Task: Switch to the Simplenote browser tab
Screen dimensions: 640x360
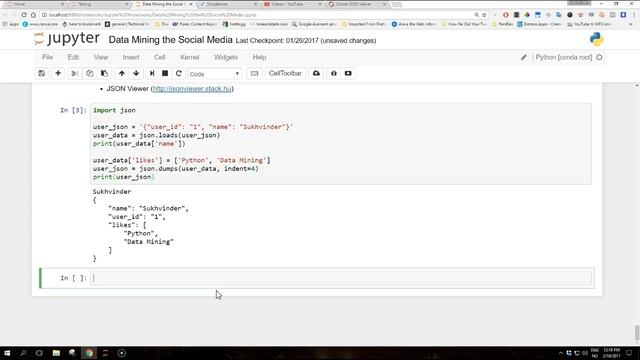Action: point(228,4)
